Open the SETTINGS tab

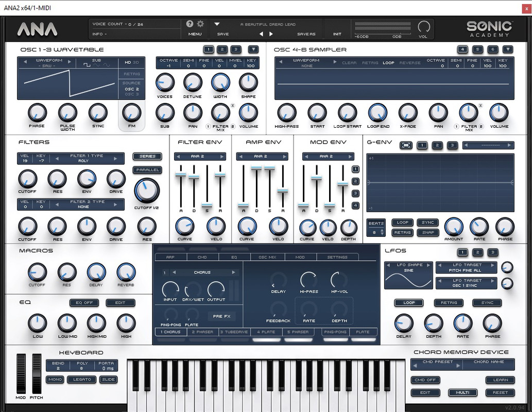click(x=337, y=257)
